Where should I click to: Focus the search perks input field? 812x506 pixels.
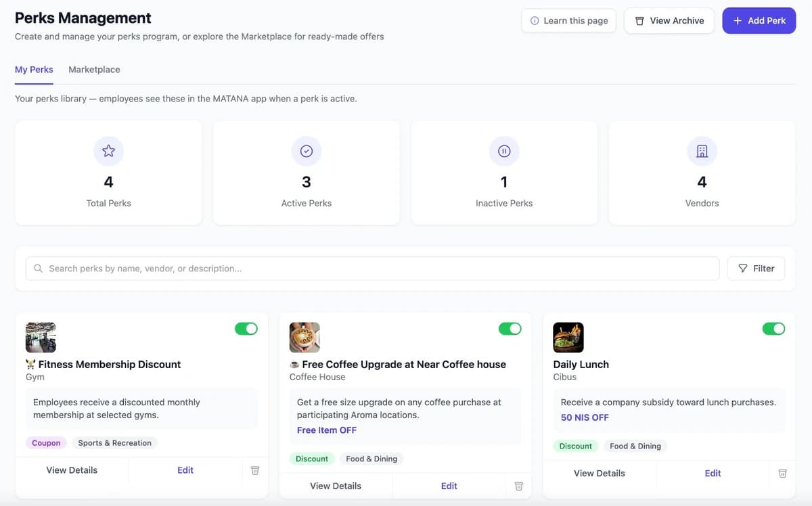(372, 269)
